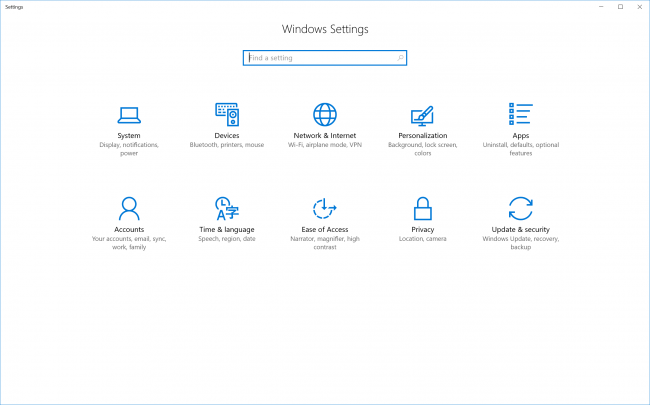Viewport: 650px width, 405px height.
Task: Click the Privacy label
Action: pyautogui.click(x=422, y=230)
